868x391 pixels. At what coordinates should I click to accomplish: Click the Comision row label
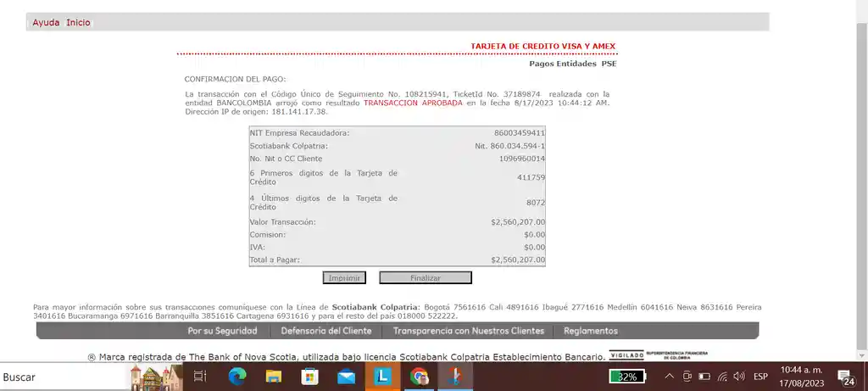click(x=268, y=235)
